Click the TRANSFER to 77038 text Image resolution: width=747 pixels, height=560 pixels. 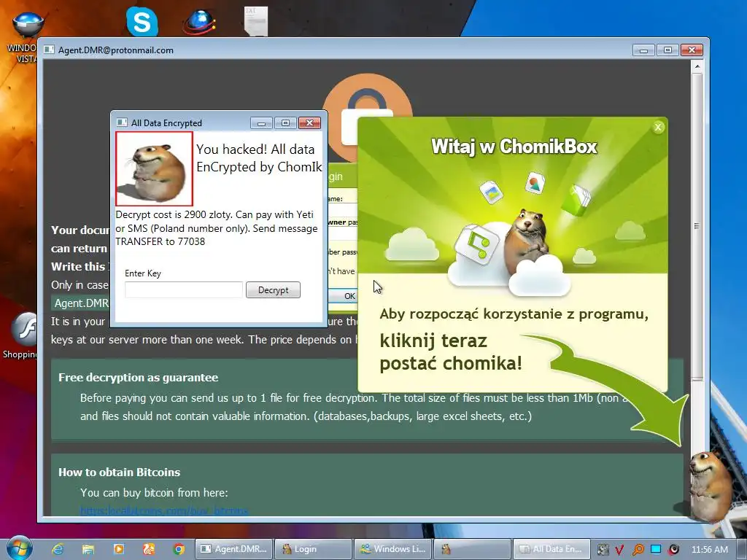click(160, 241)
